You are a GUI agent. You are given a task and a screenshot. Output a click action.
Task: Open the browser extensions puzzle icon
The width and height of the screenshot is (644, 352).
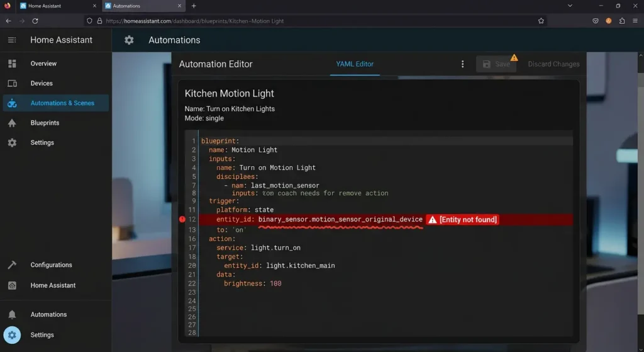point(622,21)
